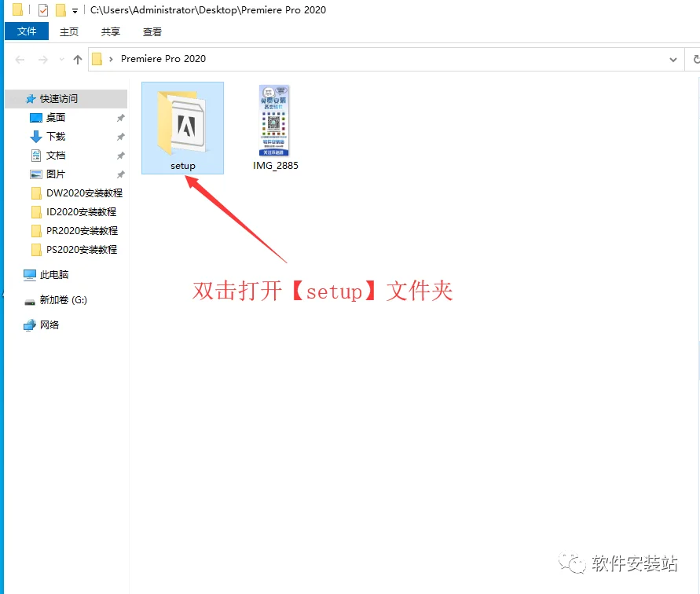The image size is (700, 594).
Task: Expand the recent locations dropdown arrow
Action: [61, 60]
